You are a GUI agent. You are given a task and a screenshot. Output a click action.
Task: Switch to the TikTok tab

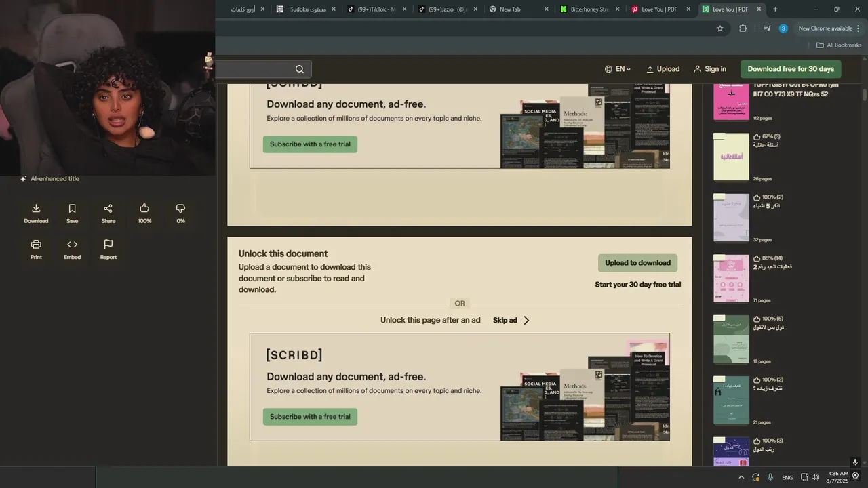[377, 9]
